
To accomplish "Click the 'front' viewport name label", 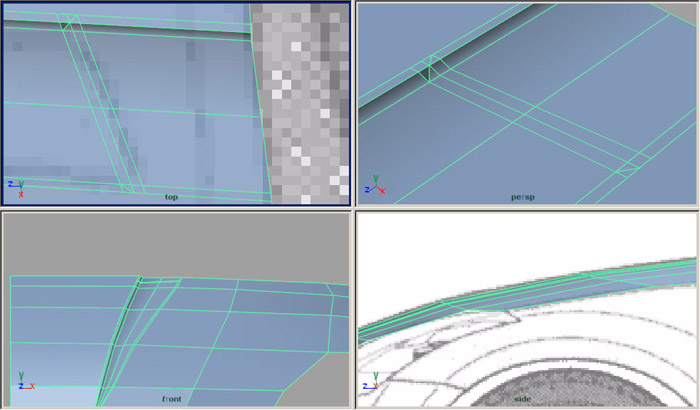I will 172,399.
